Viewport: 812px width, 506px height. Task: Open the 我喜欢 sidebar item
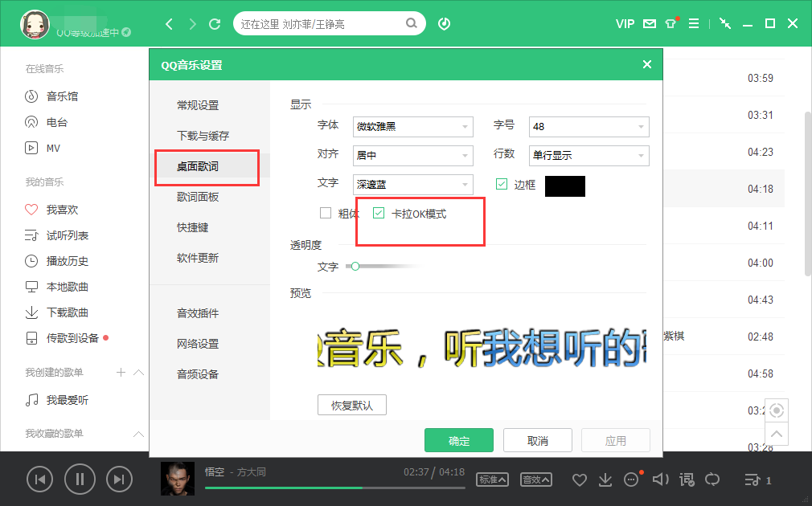point(51,210)
